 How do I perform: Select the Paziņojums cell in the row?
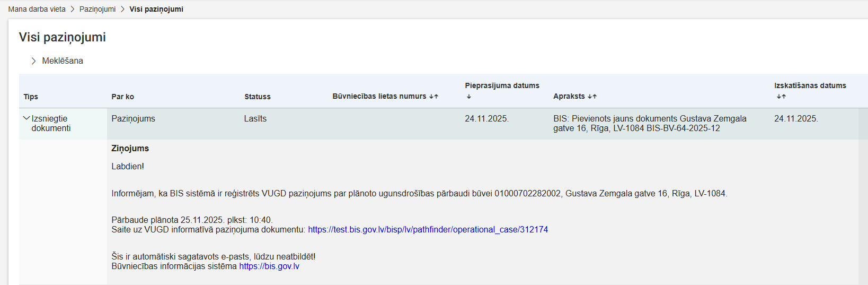133,119
